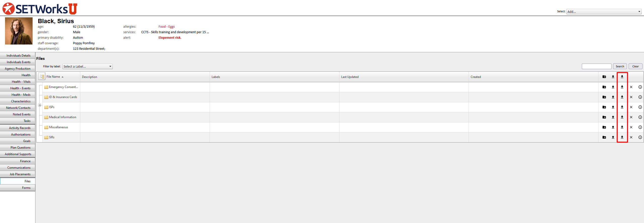Go to Activity Records section

[18, 128]
